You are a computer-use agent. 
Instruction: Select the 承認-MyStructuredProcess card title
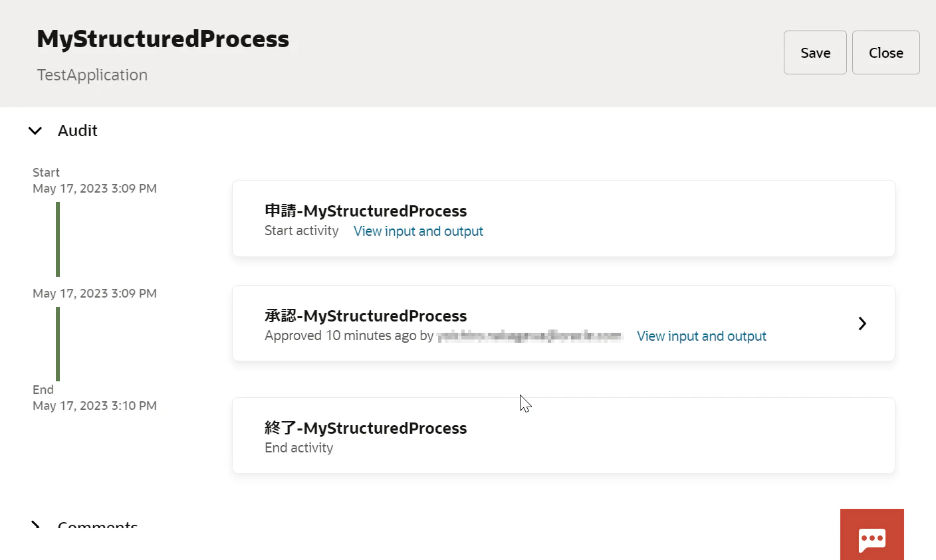click(x=366, y=316)
